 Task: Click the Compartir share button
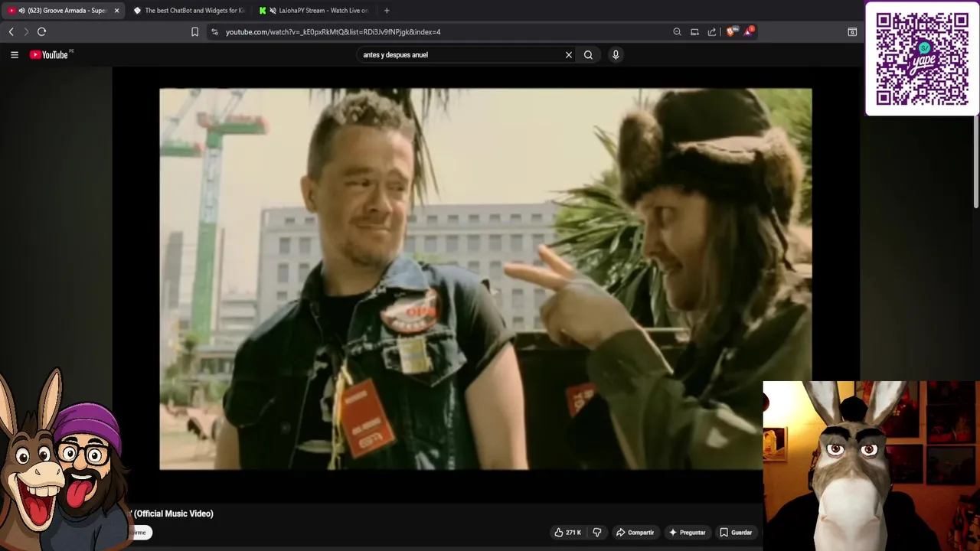pyautogui.click(x=635, y=533)
